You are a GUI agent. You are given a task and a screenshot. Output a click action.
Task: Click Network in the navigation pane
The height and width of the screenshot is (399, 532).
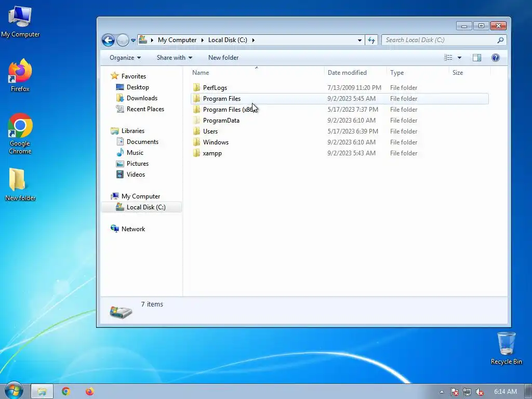coord(133,229)
